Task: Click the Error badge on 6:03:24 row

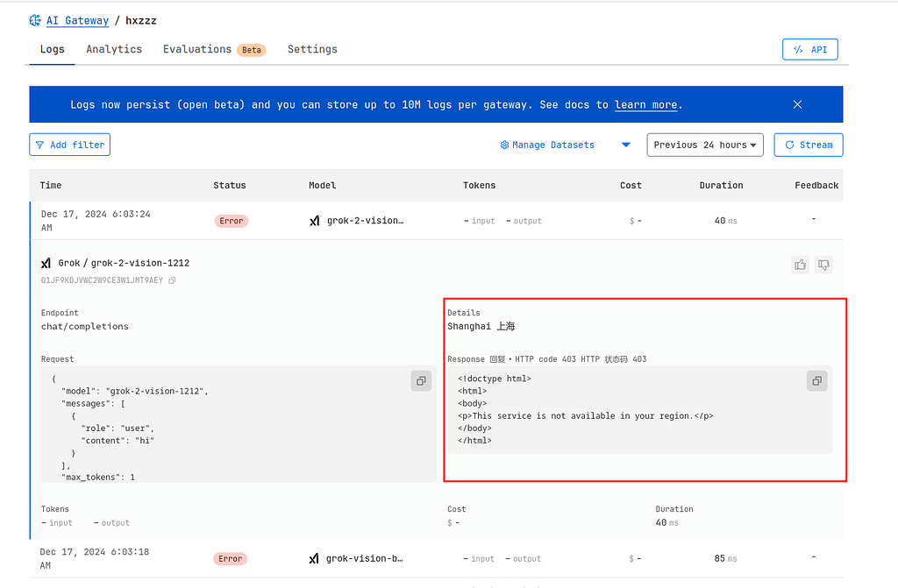Action: [x=232, y=221]
